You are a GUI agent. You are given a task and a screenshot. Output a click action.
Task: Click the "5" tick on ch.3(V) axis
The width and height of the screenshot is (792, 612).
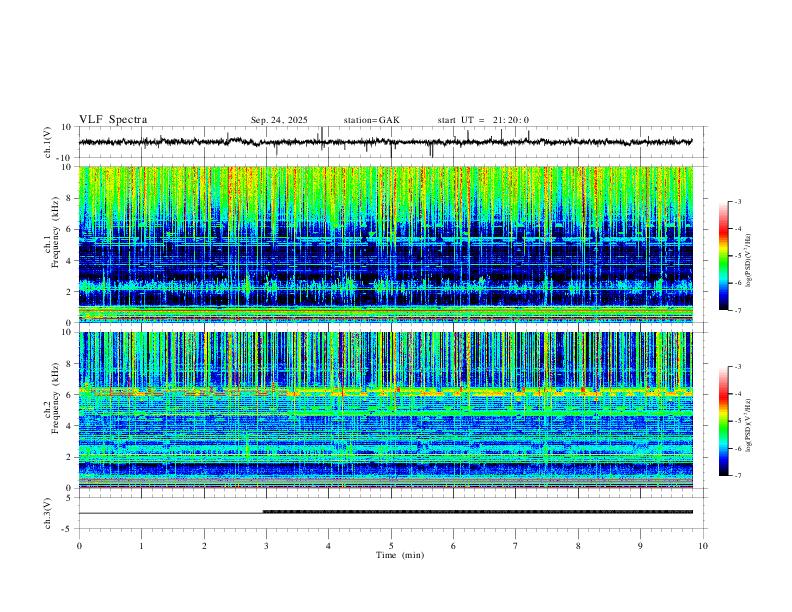pos(70,497)
